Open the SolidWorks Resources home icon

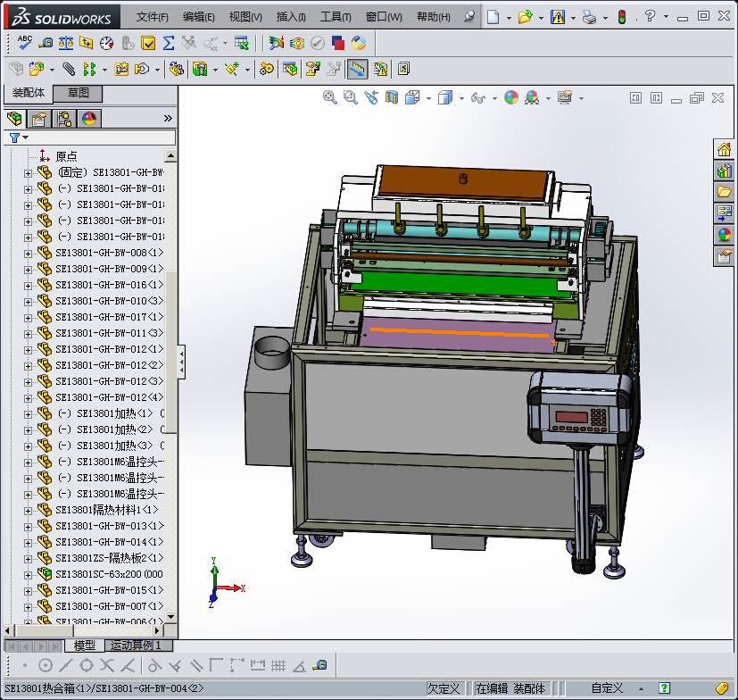point(724,149)
